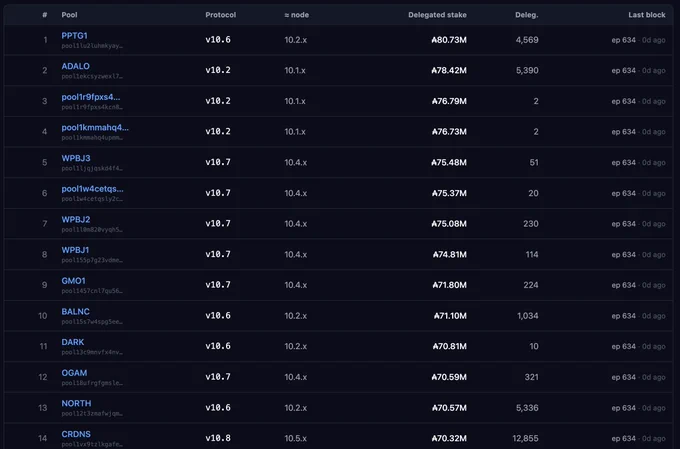Open the DARK pool link

tap(73, 342)
